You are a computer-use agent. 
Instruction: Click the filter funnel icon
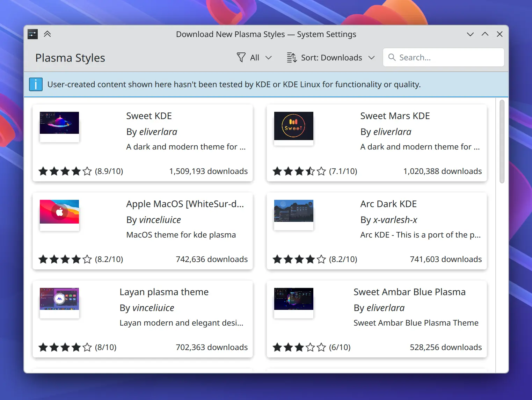click(241, 57)
